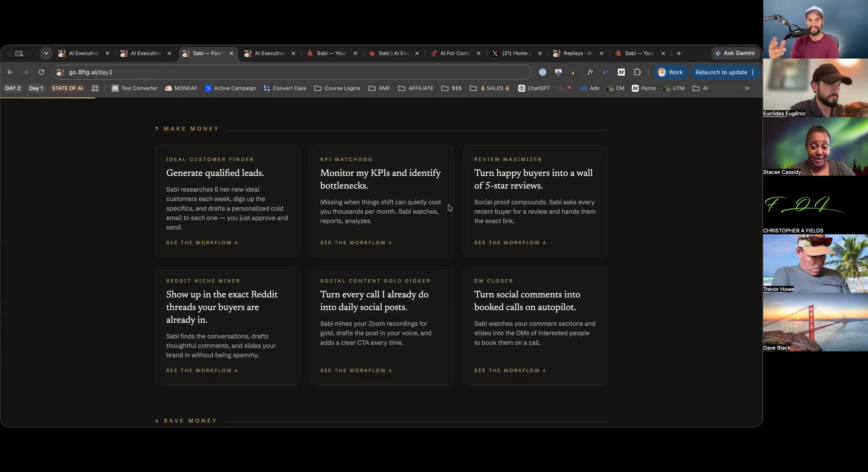The width and height of the screenshot is (868, 472).
Task: See the workflow for Reddit Niche Miner
Action: 202,371
